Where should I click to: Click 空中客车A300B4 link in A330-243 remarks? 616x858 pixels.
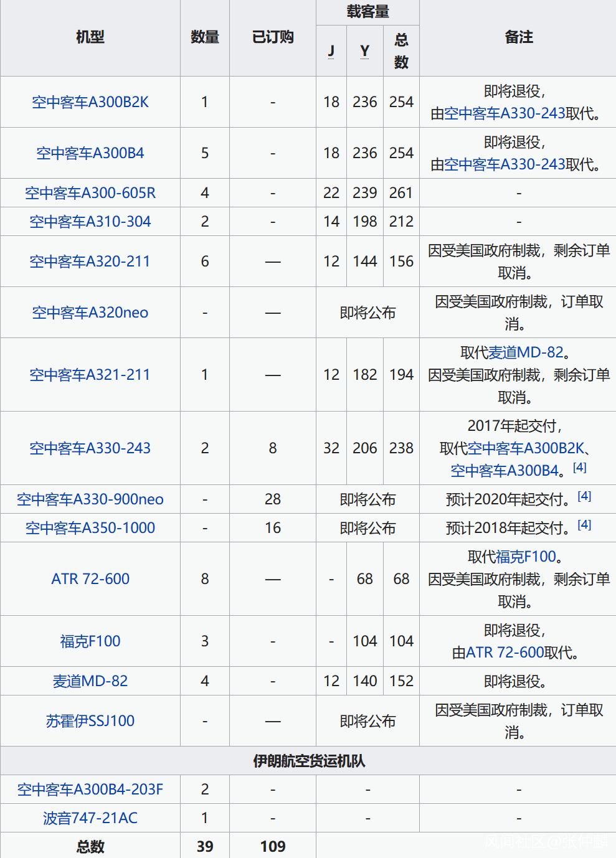[x=505, y=471]
